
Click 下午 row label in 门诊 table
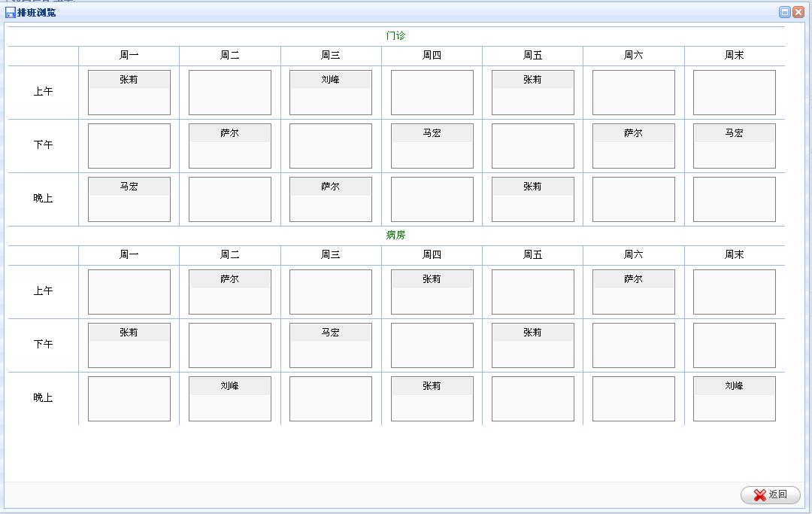[43, 144]
